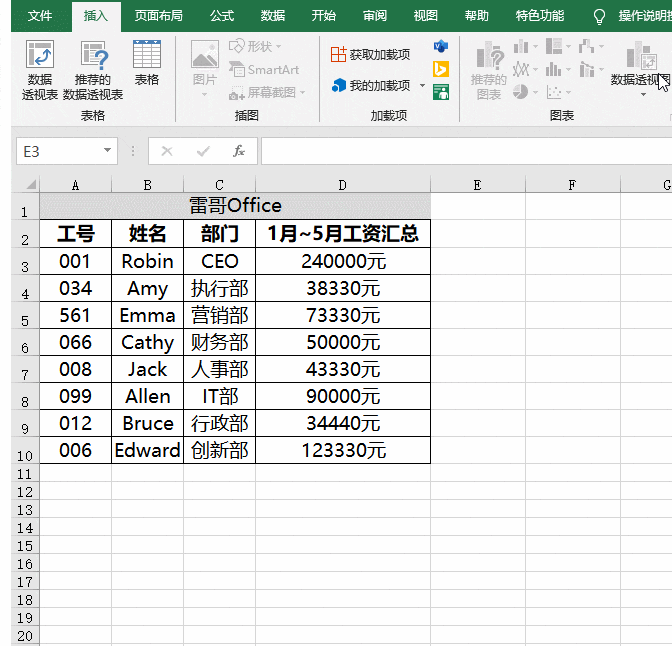Click the 数据透视表 PivotTable icon
Viewport: 672px width, 646px height.
(x=39, y=54)
